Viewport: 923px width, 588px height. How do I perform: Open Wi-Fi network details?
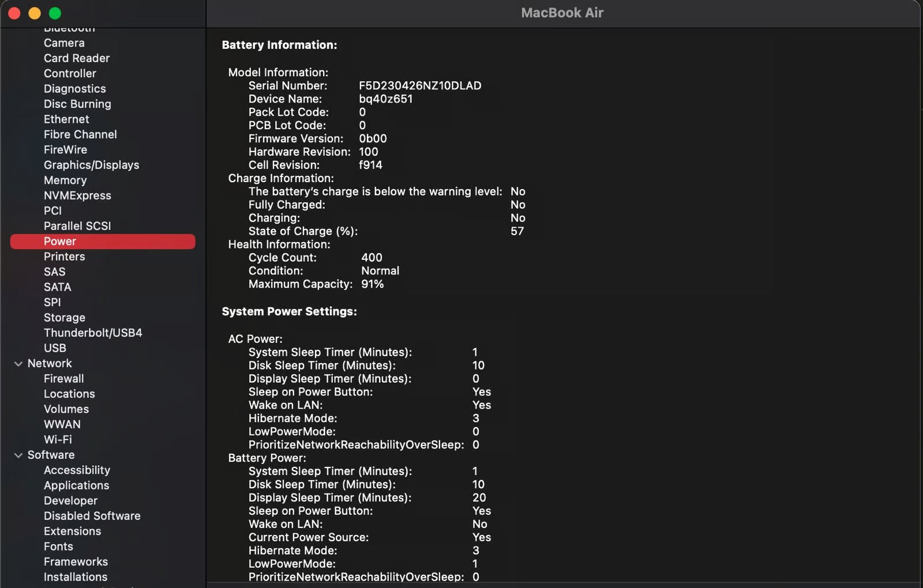point(58,440)
